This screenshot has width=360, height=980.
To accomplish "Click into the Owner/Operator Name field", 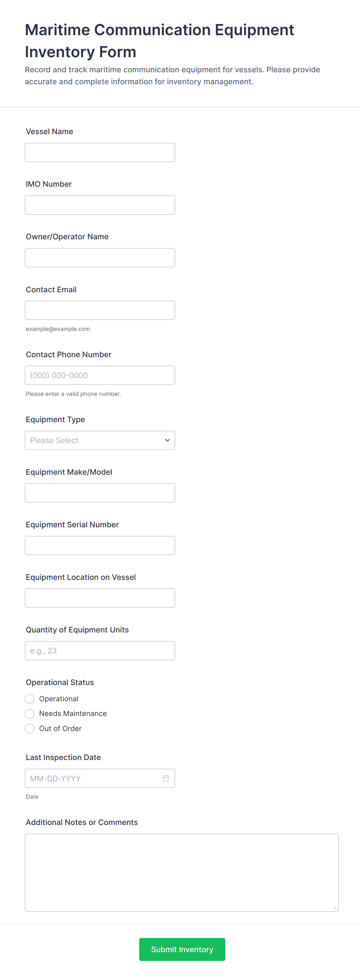I will pos(100,258).
